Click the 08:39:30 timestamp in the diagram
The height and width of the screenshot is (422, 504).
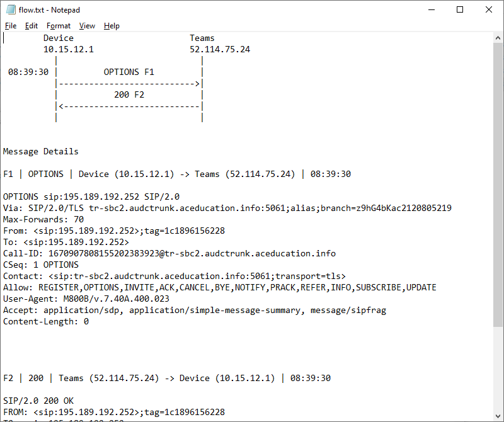(x=28, y=72)
